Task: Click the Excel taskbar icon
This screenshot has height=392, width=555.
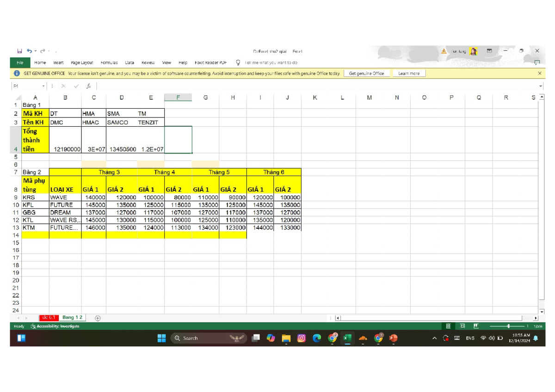Action: 347,338
